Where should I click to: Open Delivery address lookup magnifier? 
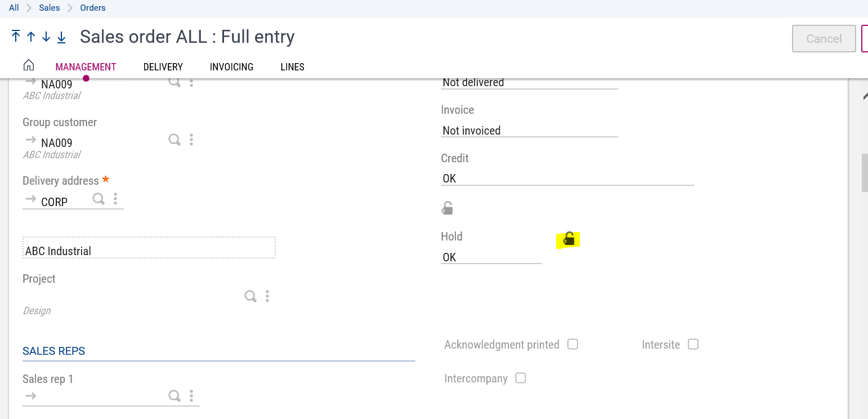tap(99, 199)
